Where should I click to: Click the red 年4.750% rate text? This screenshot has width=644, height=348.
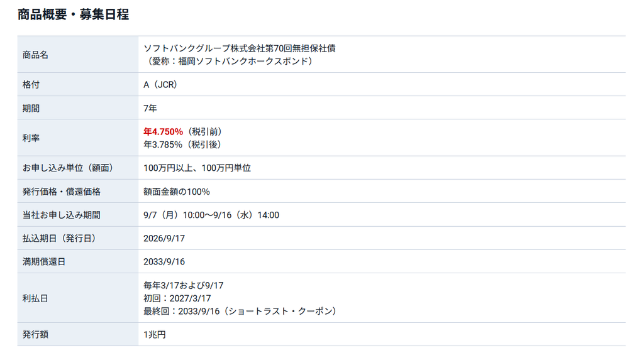point(163,132)
